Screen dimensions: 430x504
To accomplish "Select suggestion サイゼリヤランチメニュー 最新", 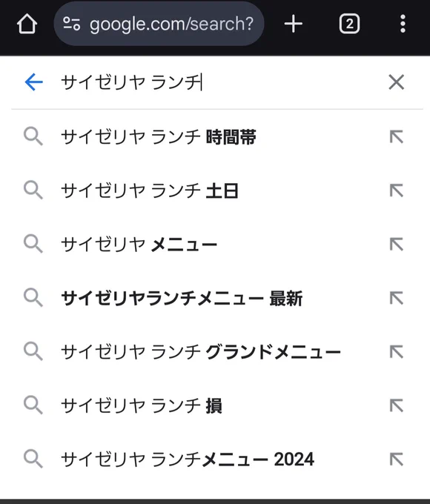I will 182,298.
